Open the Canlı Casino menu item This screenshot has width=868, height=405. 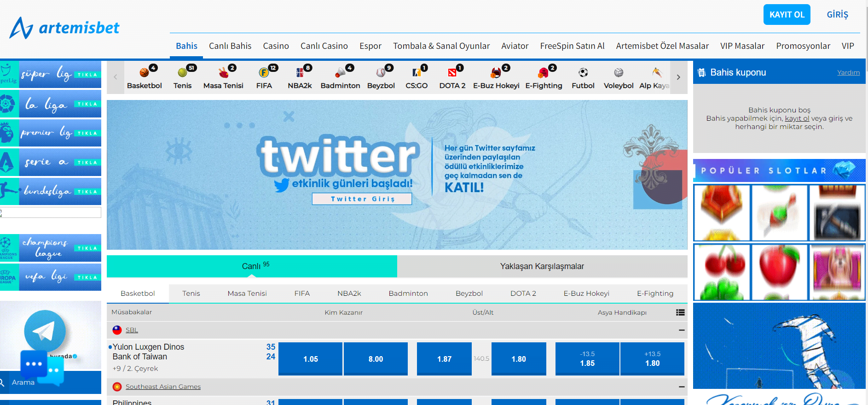coord(324,46)
